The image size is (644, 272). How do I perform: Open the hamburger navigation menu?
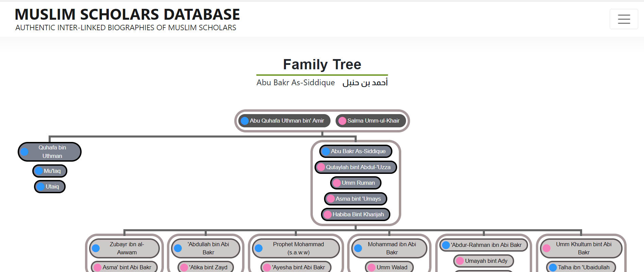point(624,19)
